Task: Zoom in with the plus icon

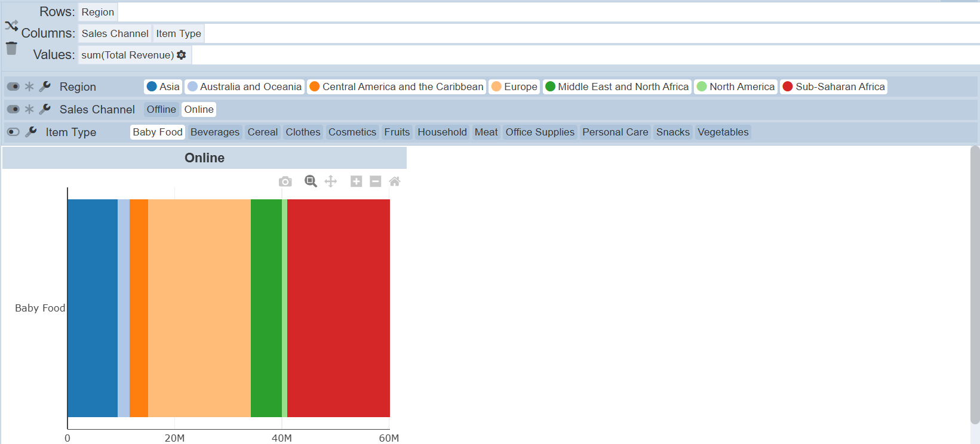Action: (x=356, y=181)
